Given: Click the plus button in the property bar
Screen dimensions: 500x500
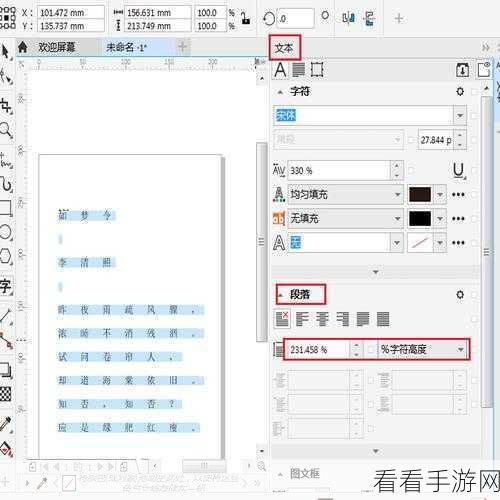Looking at the screenshot, I should pyautogui.click(x=399, y=18).
